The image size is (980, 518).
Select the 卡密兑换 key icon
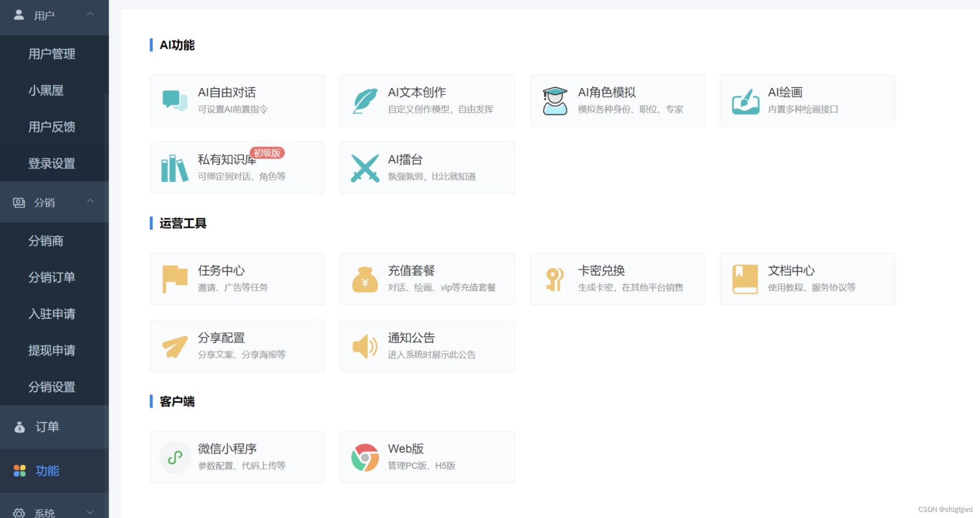click(x=554, y=278)
